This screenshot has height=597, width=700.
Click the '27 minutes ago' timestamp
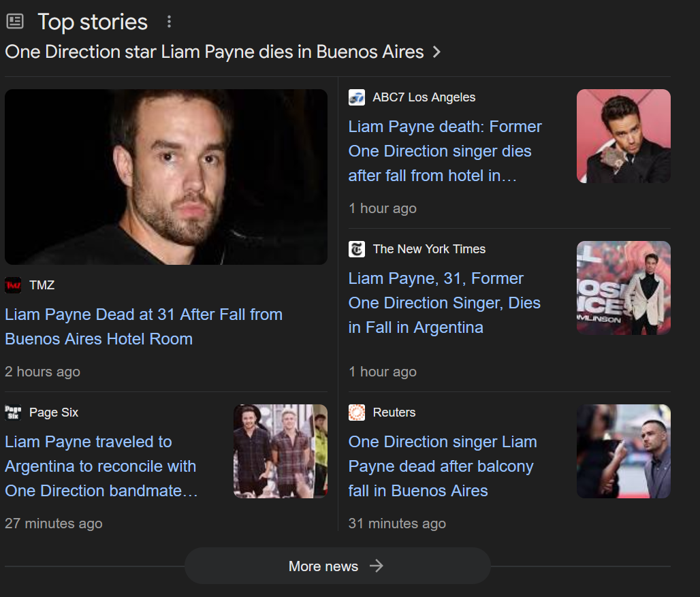coord(54,523)
